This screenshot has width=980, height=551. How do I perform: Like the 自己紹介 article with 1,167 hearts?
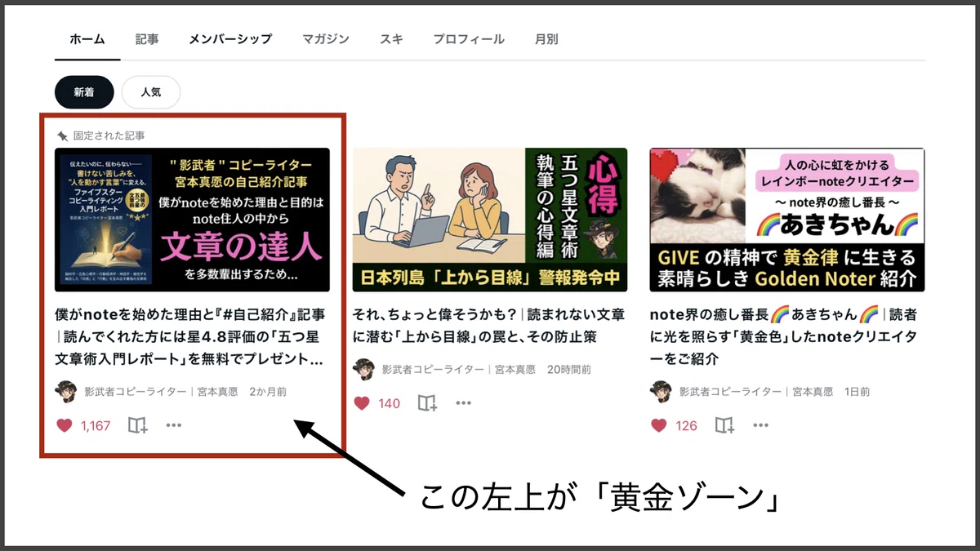pyautogui.click(x=64, y=425)
